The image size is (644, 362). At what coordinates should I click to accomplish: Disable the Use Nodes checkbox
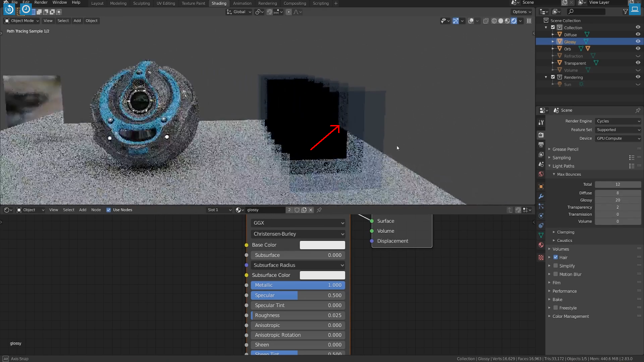(109, 210)
